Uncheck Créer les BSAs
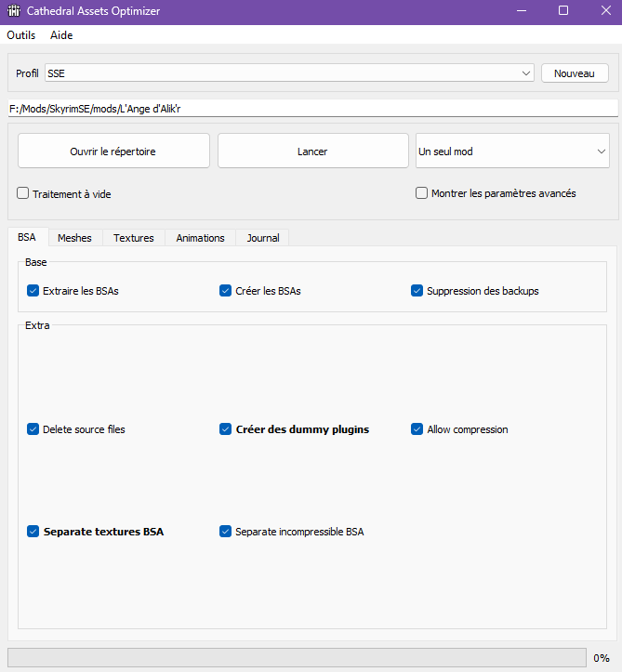 pyautogui.click(x=226, y=291)
